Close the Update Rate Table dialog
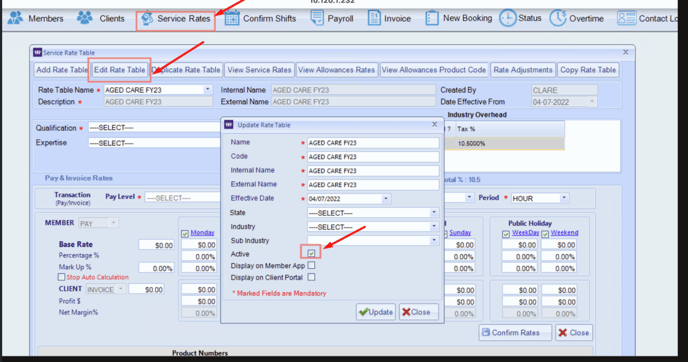 pos(434,125)
